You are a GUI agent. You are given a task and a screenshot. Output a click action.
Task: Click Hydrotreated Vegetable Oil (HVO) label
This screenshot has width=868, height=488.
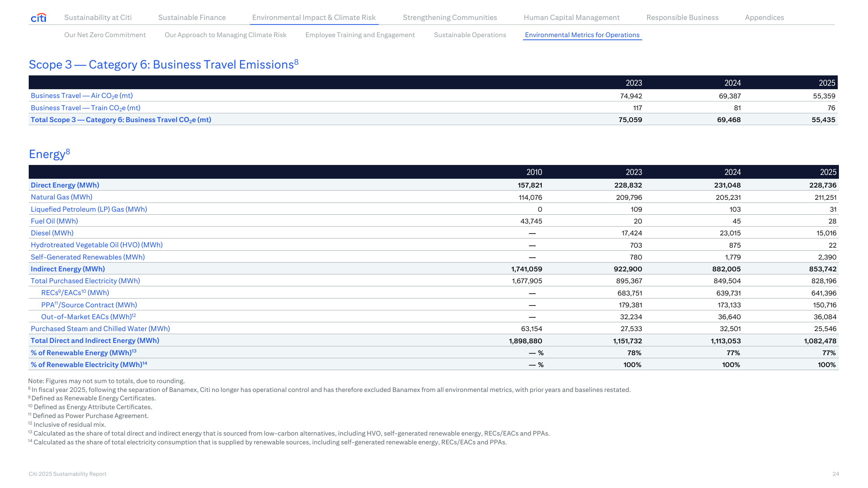pyautogui.click(x=96, y=245)
